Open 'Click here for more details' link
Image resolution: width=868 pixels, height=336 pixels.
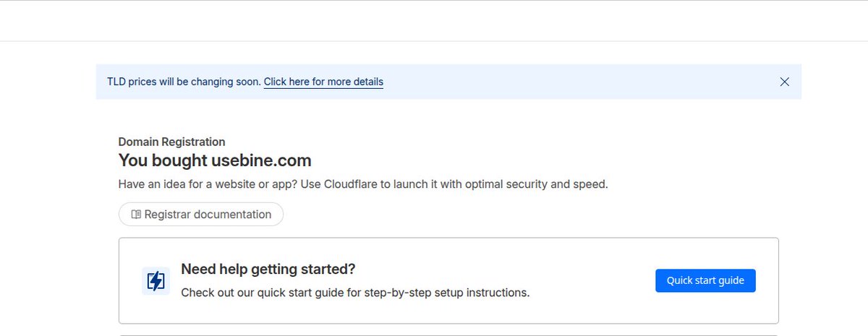[323, 82]
